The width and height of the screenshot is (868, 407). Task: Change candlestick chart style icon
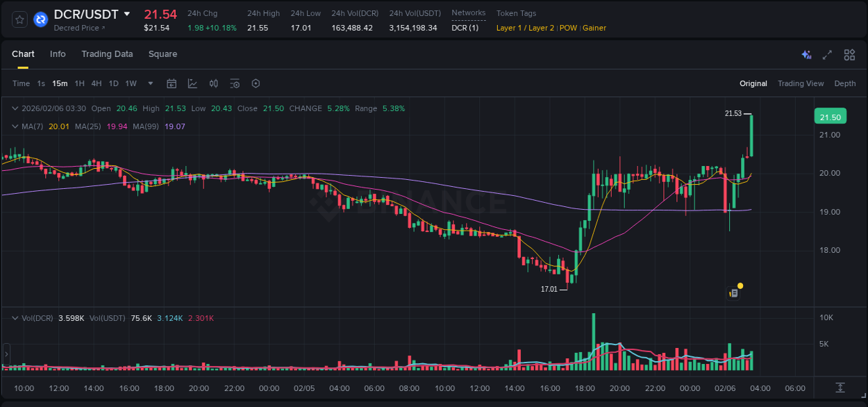tap(214, 83)
